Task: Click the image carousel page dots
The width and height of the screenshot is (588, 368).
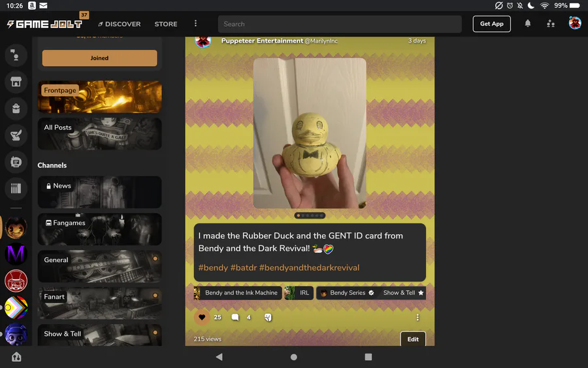Action: [310, 216]
